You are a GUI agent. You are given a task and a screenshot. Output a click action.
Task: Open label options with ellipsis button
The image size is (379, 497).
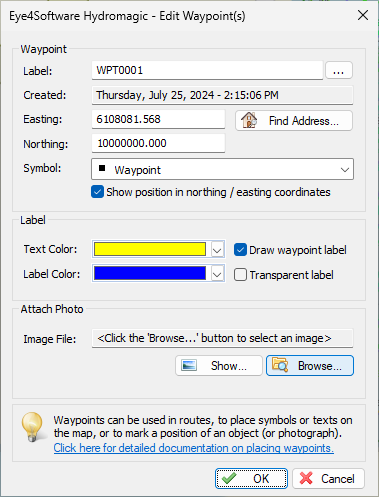point(339,70)
